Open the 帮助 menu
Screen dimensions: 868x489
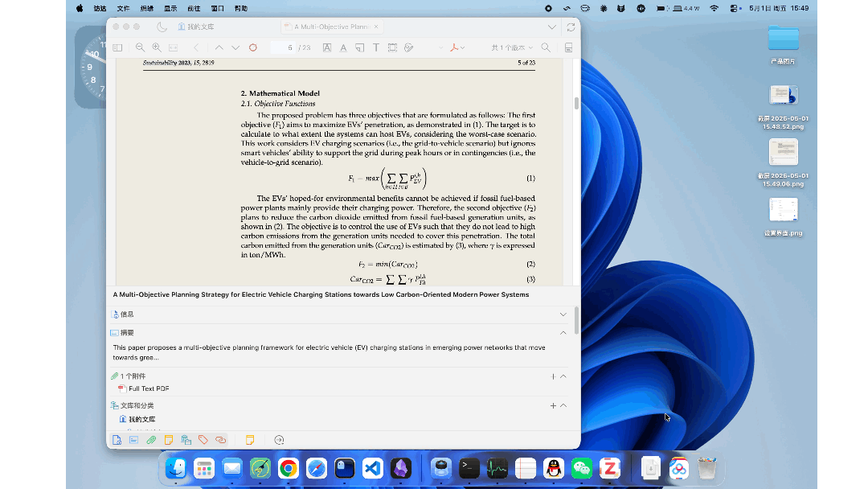click(x=241, y=8)
